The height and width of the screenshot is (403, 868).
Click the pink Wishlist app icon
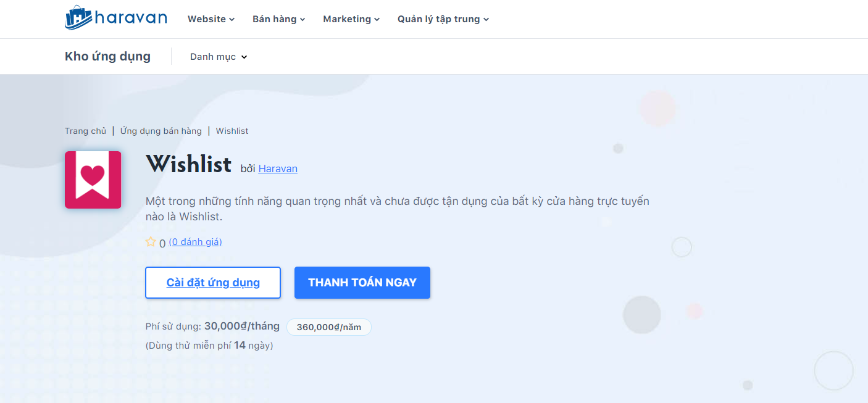(93, 180)
